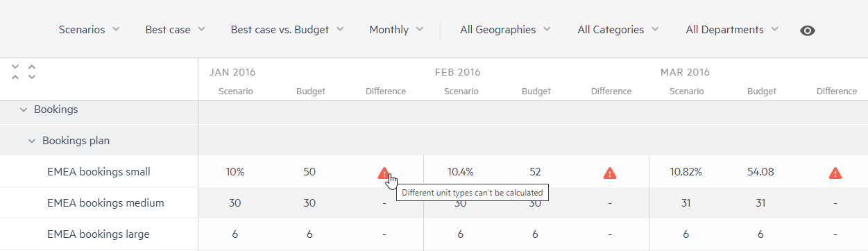This screenshot has width=868, height=251.
Task: Click the 10% scenario cell for January
Action: pos(235,172)
